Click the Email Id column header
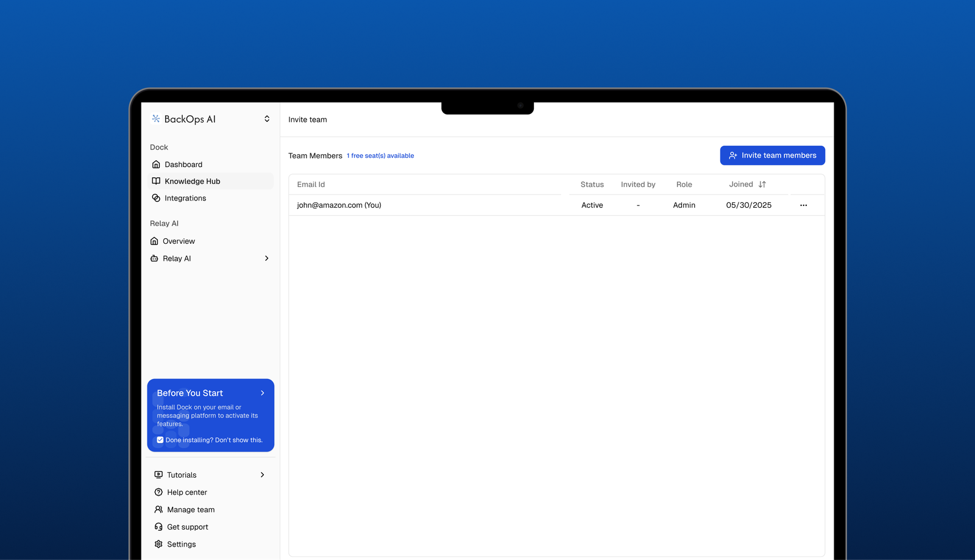 311,185
